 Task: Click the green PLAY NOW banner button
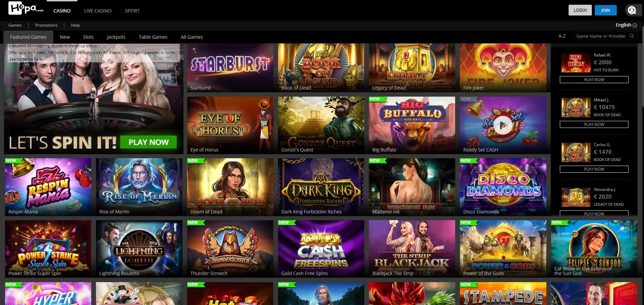point(148,142)
